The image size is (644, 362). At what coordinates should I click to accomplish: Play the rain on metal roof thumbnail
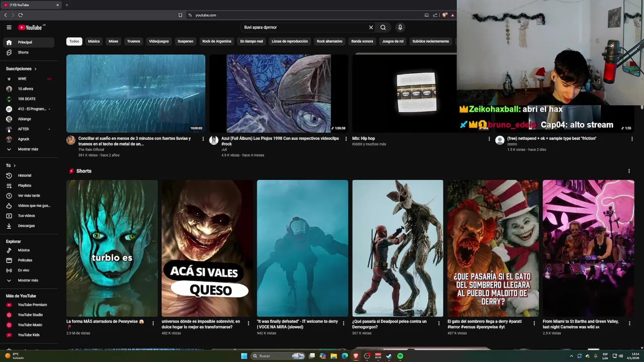136,94
